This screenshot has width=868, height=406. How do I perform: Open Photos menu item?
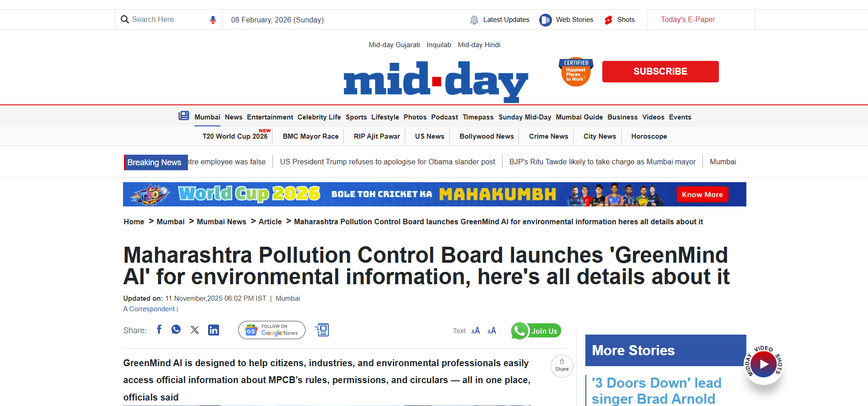(x=415, y=117)
